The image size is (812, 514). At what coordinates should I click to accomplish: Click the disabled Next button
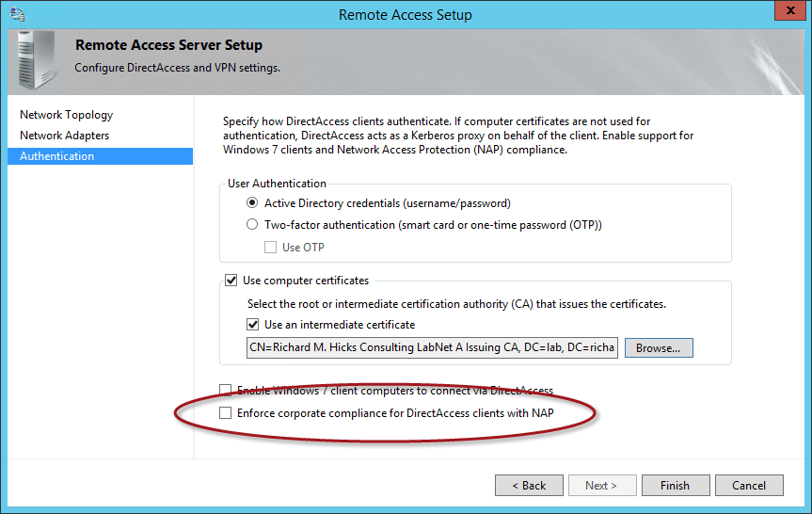tap(600, 486)
